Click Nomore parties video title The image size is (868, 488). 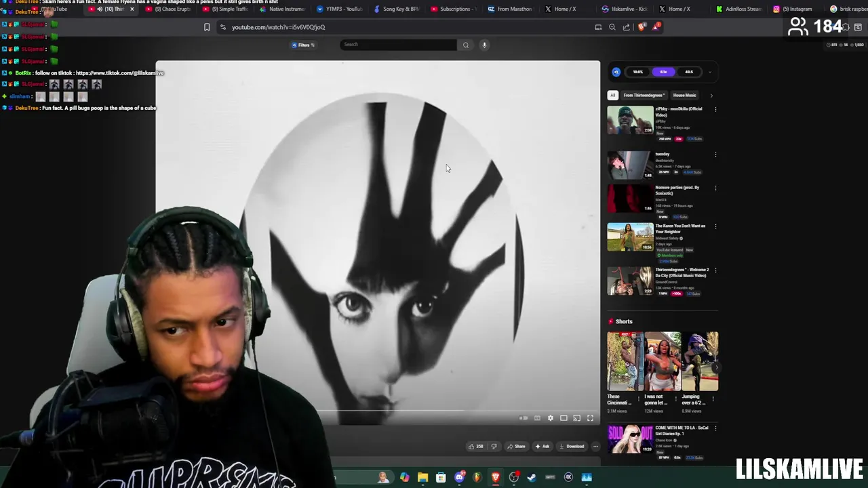point(677,190)
